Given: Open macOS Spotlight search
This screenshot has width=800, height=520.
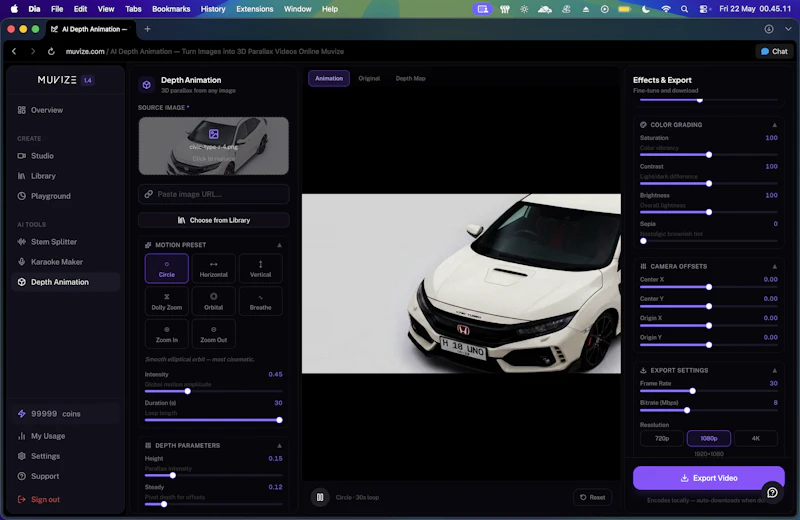Looking at the screenshot, I should (684, 9).
